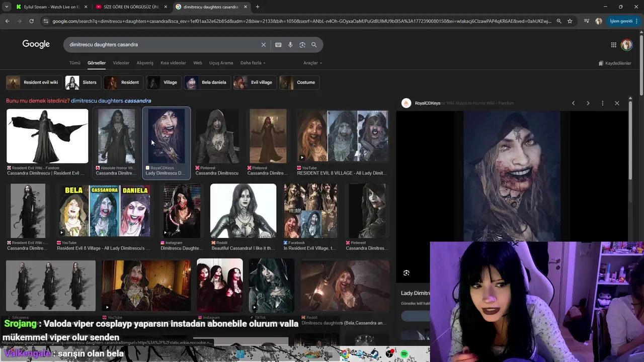Open preview panel more options menu
644x362 pixels.
602,103
